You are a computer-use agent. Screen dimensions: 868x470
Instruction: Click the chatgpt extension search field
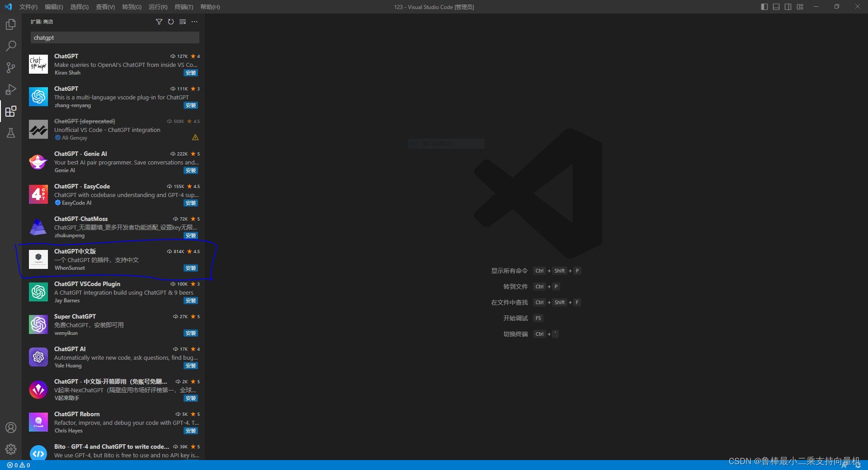[115, 38]
